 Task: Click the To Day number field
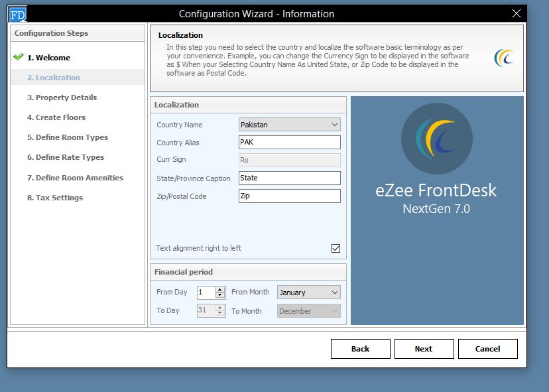[x=207, y=310]
